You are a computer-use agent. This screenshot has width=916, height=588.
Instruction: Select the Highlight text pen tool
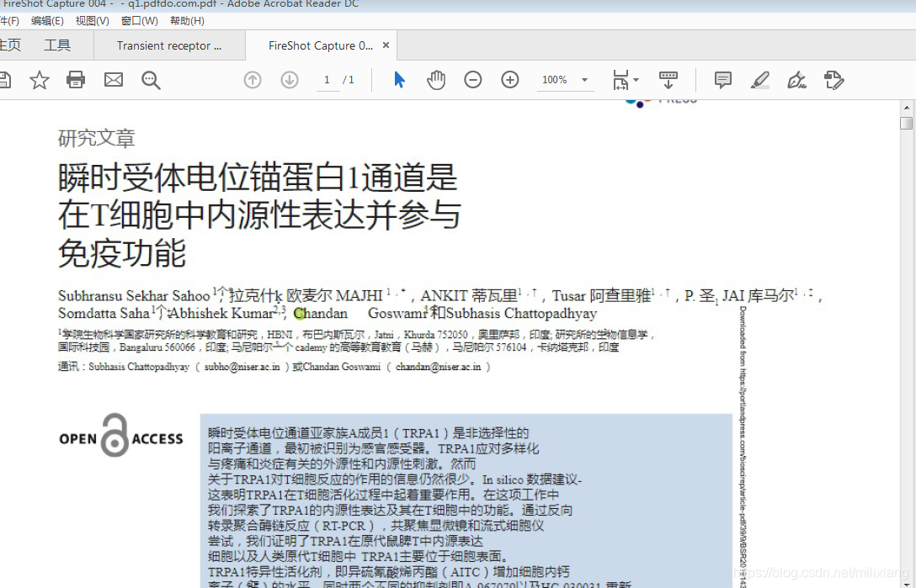[x=759, y=80]
